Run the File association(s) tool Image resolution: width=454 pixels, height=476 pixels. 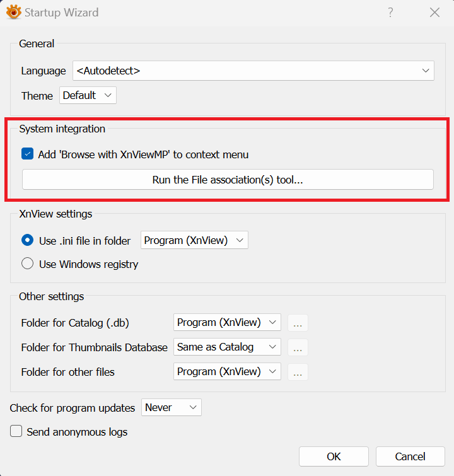coord(228,180)
